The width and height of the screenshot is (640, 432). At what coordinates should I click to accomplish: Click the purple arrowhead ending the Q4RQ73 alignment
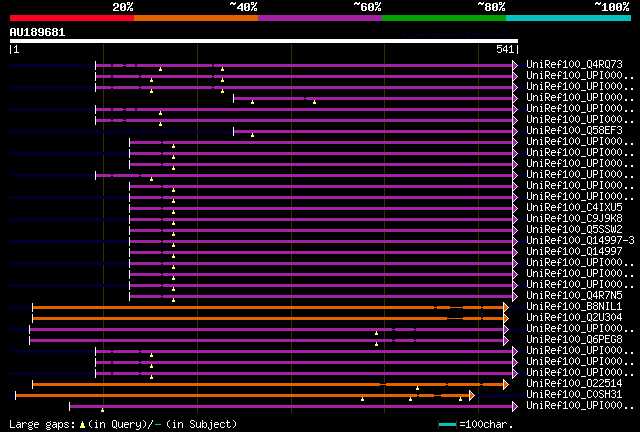(515, 65)
